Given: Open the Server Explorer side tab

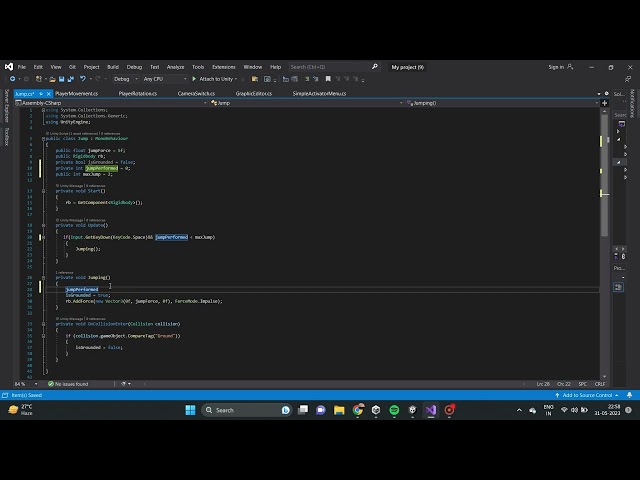Looking at the screenshot, I should coord(6,106).
